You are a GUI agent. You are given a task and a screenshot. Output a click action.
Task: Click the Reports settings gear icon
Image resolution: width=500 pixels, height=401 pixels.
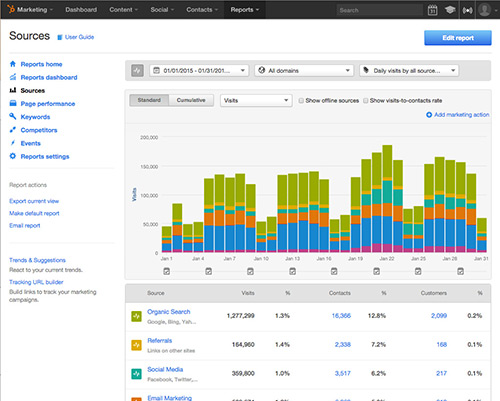(x=13, y=156)
